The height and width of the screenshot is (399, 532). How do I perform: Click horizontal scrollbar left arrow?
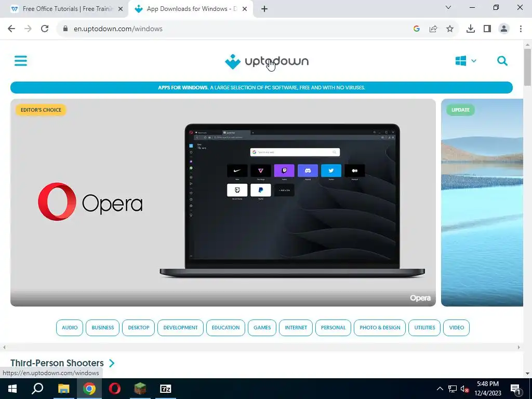4,347
